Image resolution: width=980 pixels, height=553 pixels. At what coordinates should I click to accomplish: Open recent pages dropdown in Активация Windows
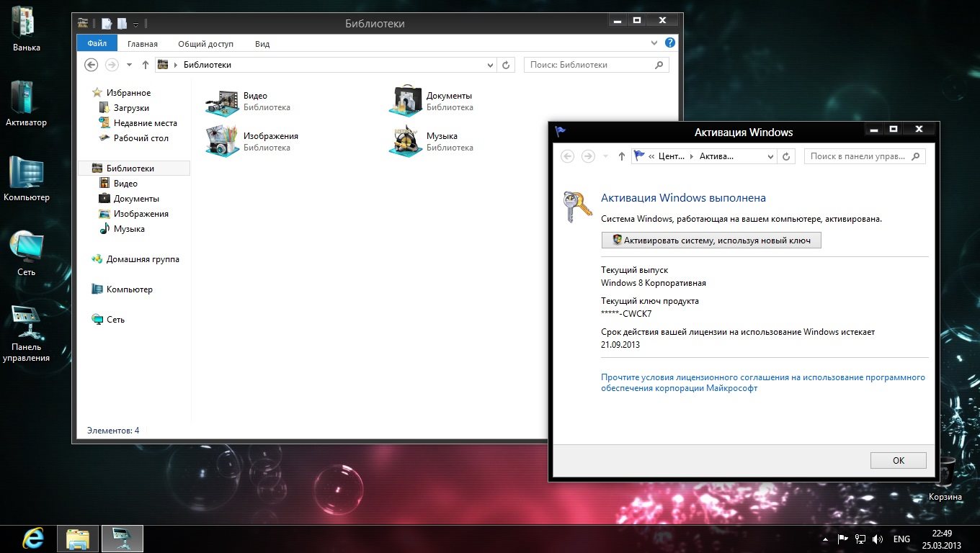[606, 156]
